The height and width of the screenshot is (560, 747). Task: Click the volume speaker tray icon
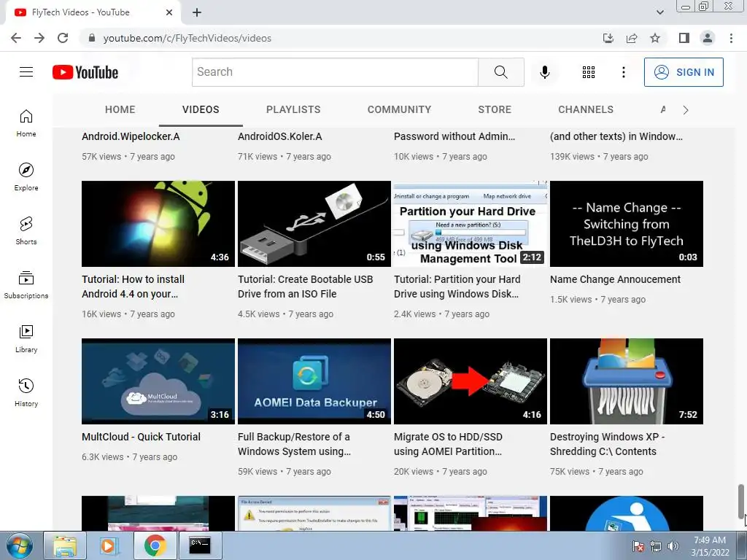click(x=673, y=546)
